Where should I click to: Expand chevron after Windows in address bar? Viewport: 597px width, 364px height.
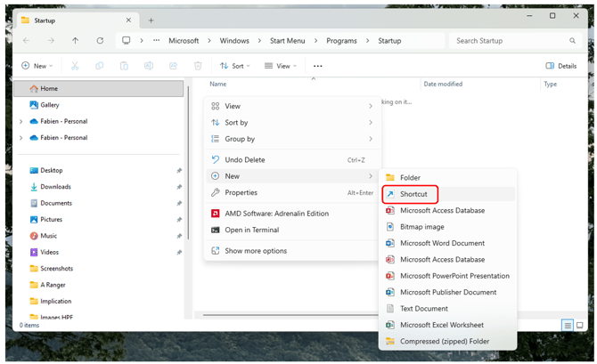coord(259,40)
